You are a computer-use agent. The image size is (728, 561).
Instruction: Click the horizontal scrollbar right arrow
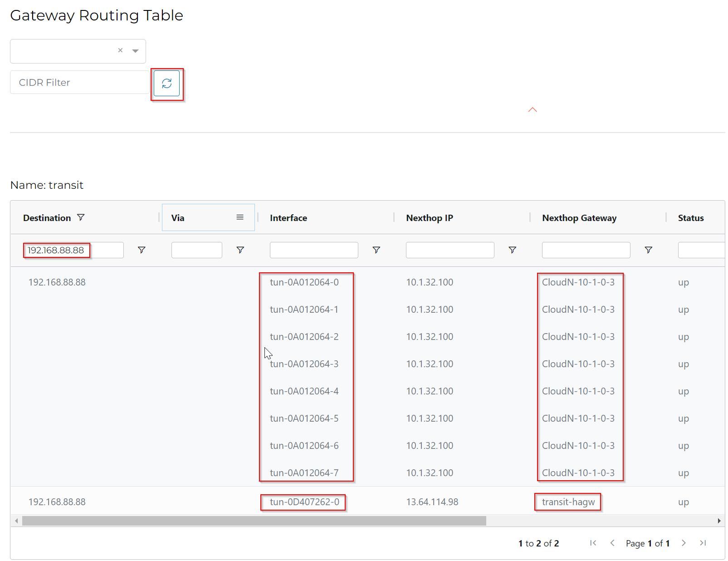719,521
